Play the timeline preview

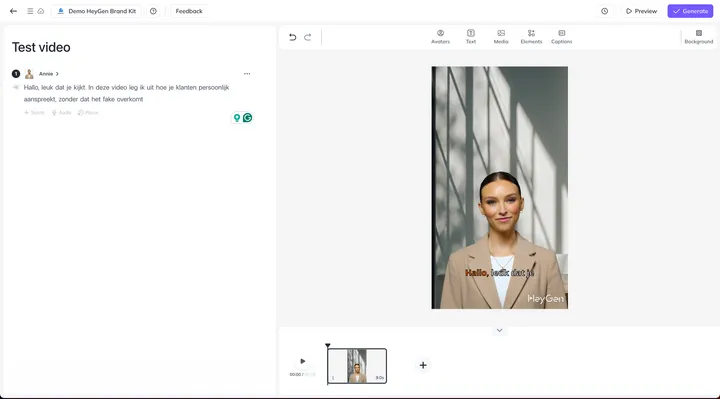[x=303, y=361]
